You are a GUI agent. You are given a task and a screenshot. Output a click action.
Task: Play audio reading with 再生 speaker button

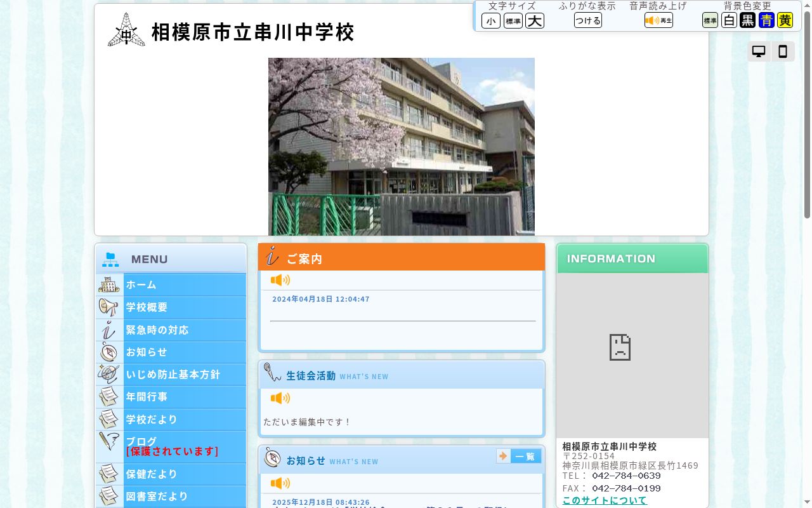[658, 20]
